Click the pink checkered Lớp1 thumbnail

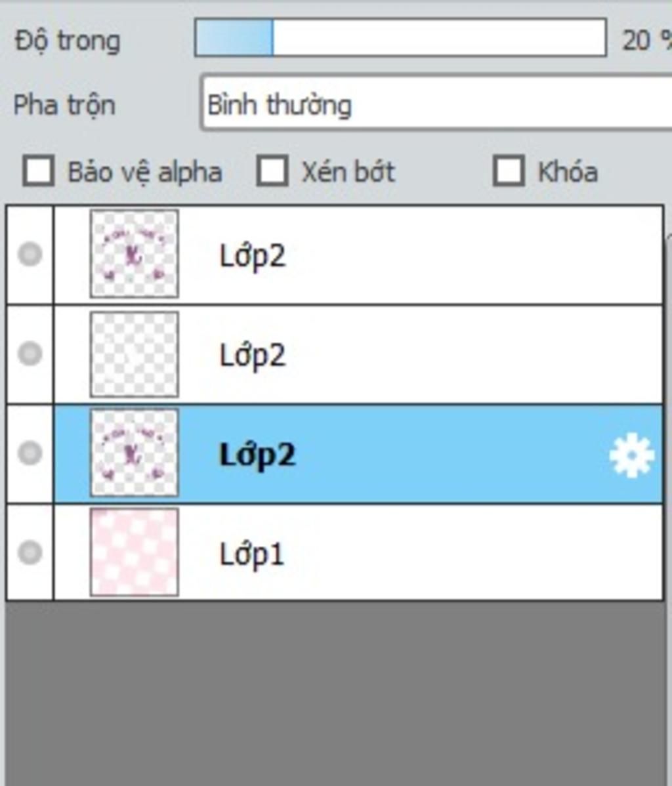[x=135, y=552]
